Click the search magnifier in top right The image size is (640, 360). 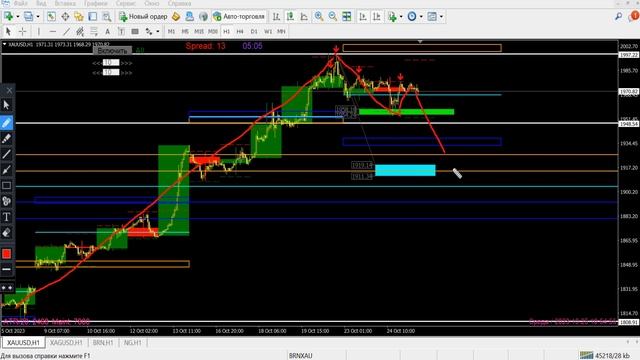click(618, 16)
